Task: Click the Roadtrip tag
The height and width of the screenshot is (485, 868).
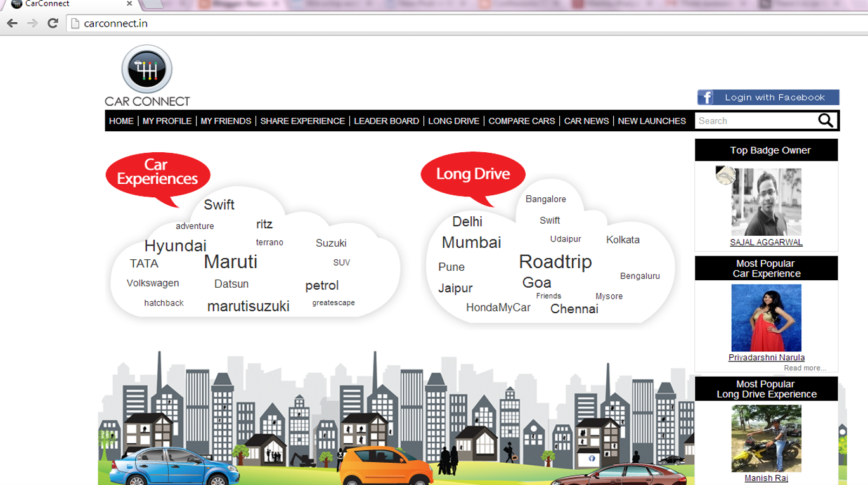Action: [555, 261]
